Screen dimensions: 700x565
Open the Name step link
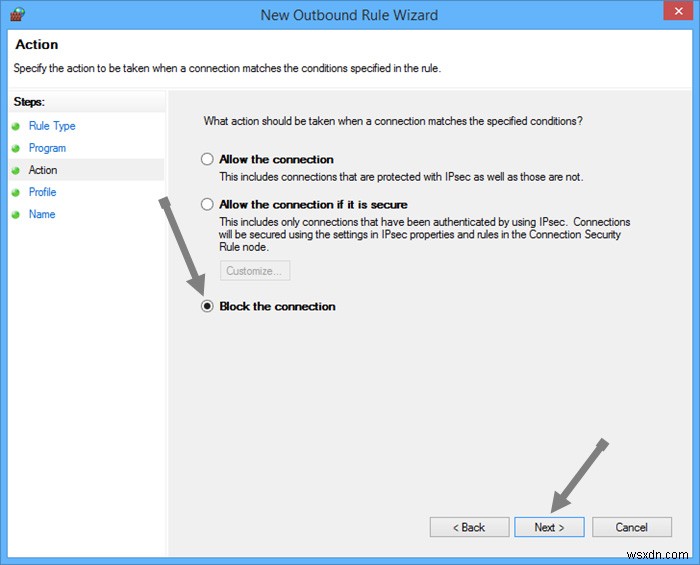(x=42, y=214)
